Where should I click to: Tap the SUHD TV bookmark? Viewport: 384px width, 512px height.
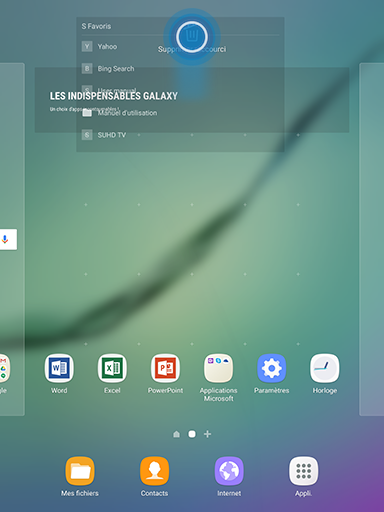[112, 135]
